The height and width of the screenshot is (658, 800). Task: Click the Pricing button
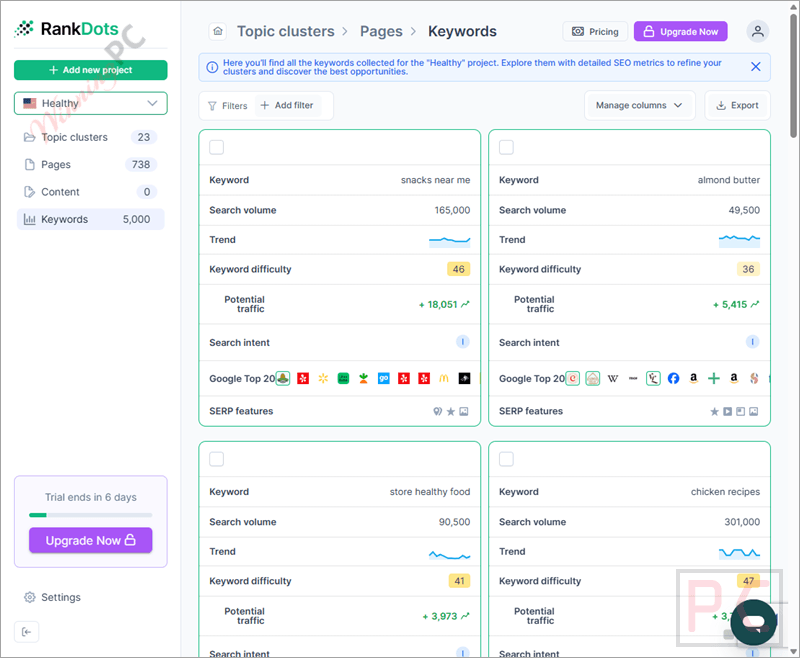[x=595, y=32]
